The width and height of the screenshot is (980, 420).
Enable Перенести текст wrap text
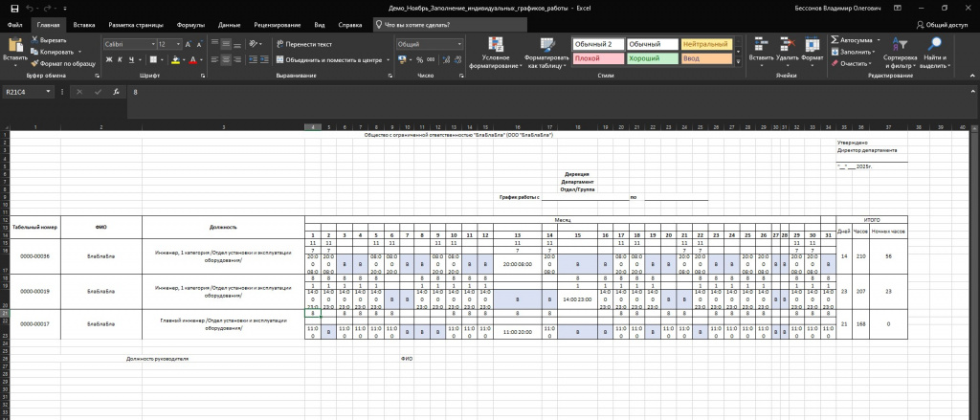[304, 44]
